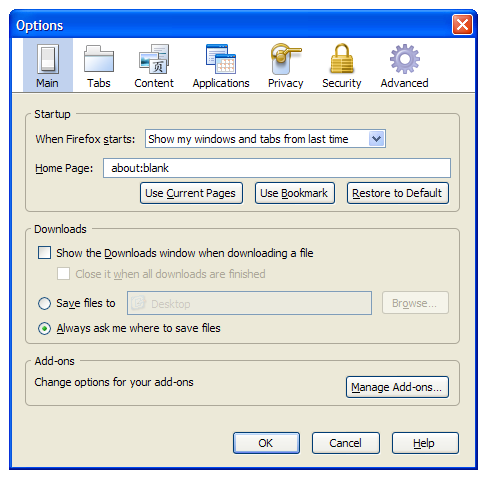Screen dimensions: 487x479
Task: Select Always ask me where to save files
Action: pos(44,328)
